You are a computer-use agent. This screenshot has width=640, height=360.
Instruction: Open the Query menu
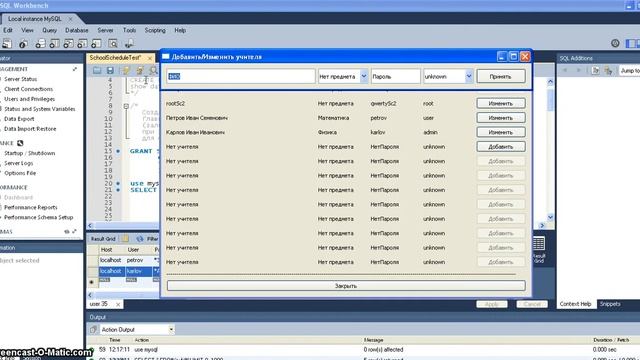tap(49, 30)
